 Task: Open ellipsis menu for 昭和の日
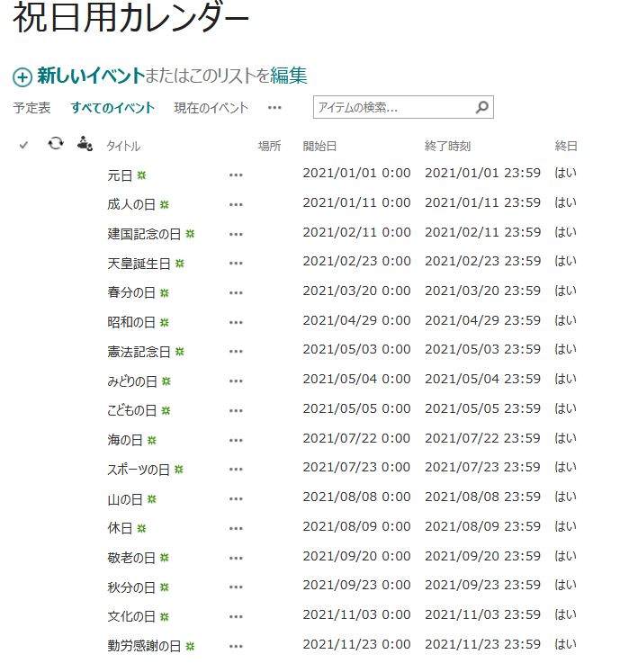(236, 323)
